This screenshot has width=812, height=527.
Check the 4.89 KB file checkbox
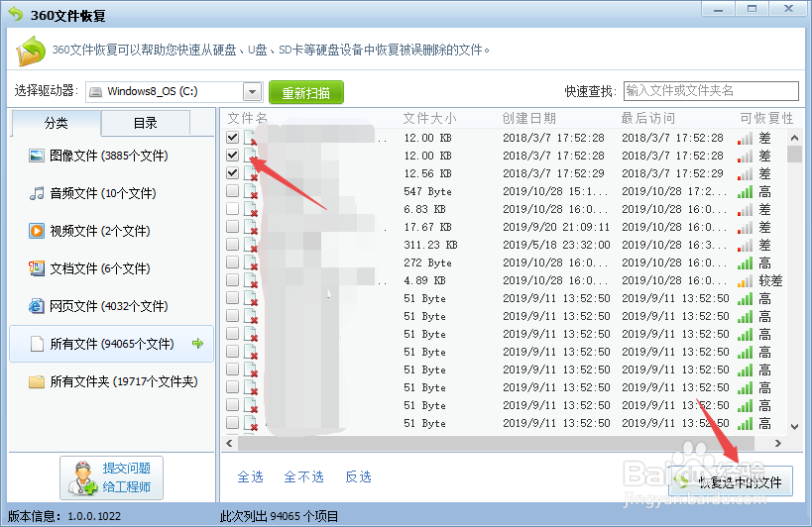click(233, 279)
